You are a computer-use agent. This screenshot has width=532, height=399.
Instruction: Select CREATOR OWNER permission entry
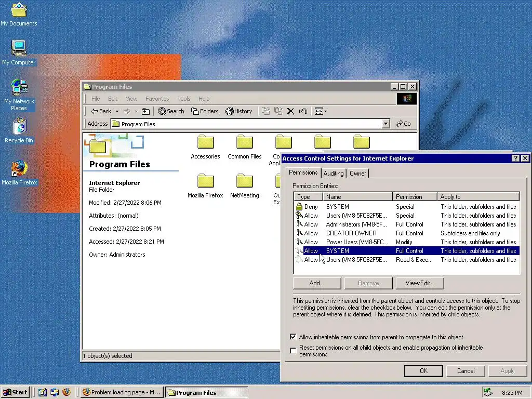(406, 233)
